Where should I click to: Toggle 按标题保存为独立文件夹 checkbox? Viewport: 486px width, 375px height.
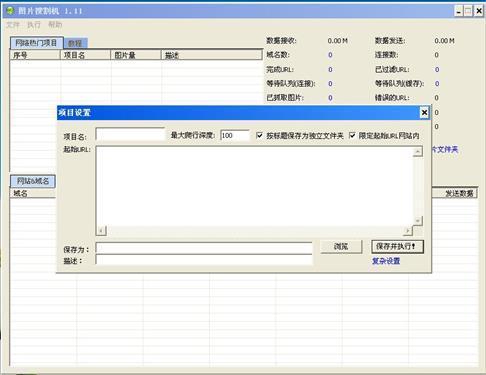(259, 135)
